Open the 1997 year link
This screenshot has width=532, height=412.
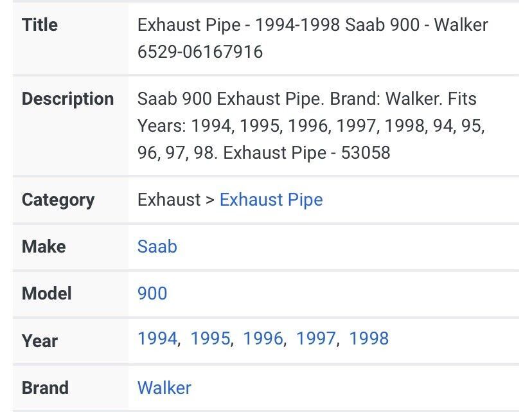pos(315,338)
